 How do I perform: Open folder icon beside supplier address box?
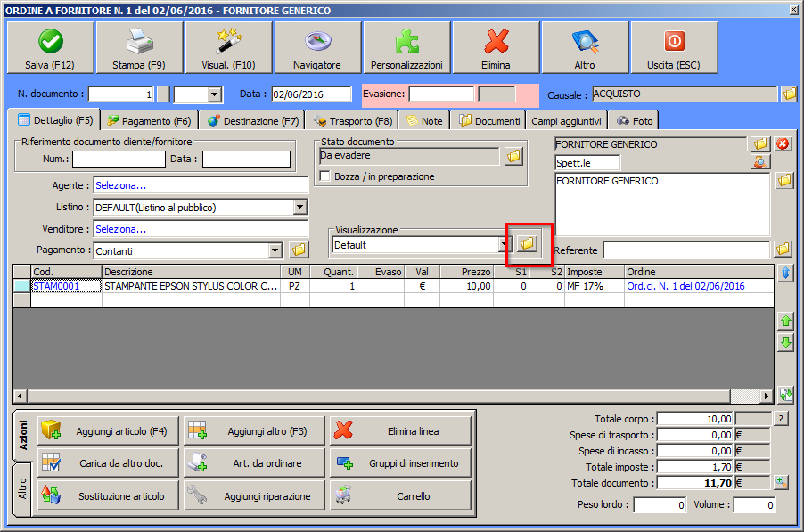[784, 180]
